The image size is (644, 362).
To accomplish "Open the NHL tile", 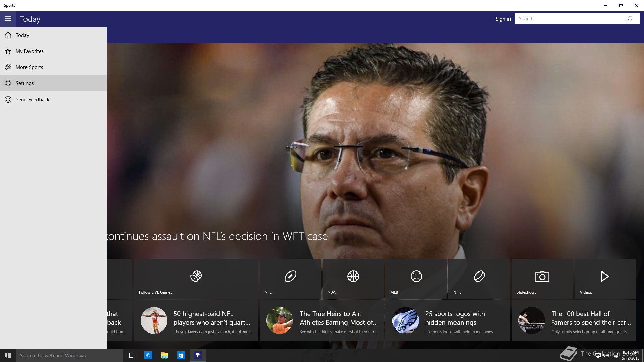I will point(479,279).
